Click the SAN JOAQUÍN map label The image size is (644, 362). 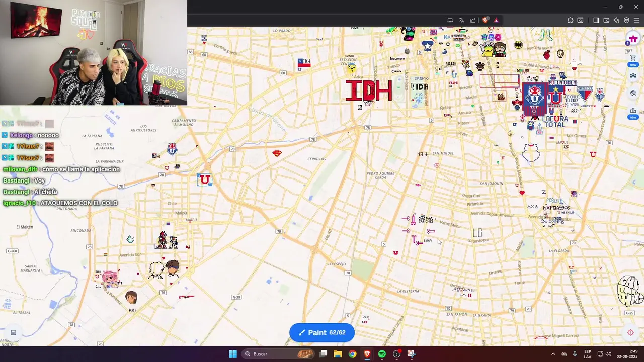click(x=492, y=184)
